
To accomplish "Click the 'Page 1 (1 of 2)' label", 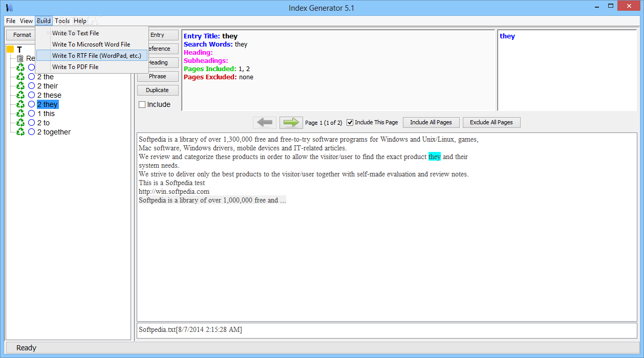I will 324,123.
